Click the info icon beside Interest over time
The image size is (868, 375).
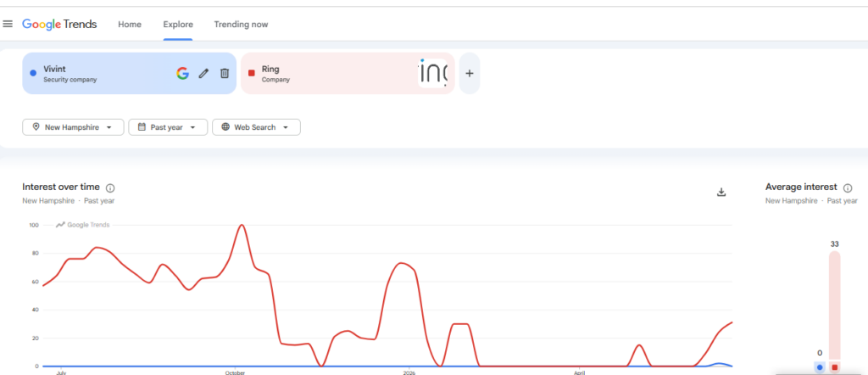(110, 187)
